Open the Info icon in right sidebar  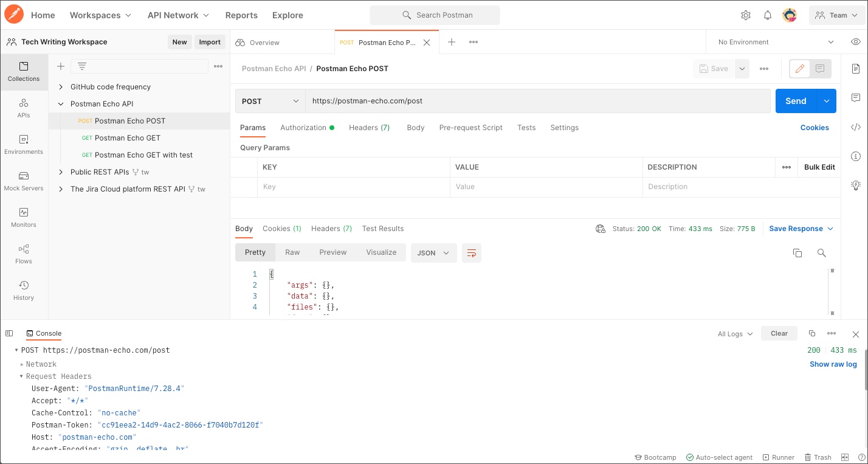(856, 156)
